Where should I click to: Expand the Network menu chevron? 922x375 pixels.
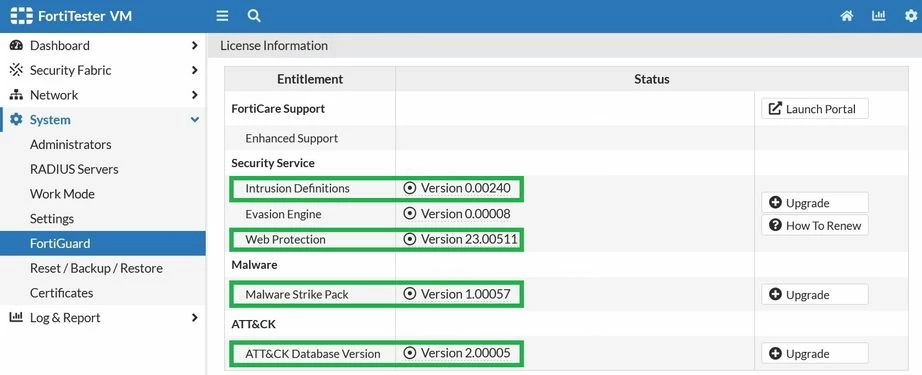pyautogui.click(x=195, y=95)
